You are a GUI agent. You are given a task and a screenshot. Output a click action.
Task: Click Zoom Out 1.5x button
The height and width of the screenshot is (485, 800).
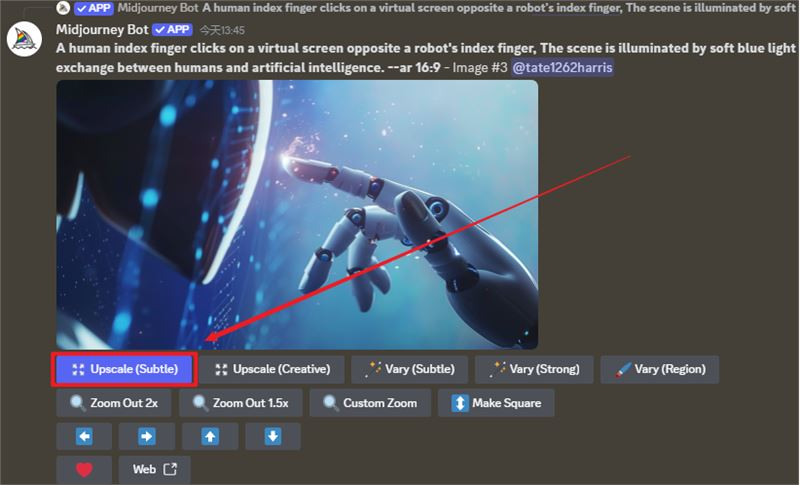click(241, 403)
